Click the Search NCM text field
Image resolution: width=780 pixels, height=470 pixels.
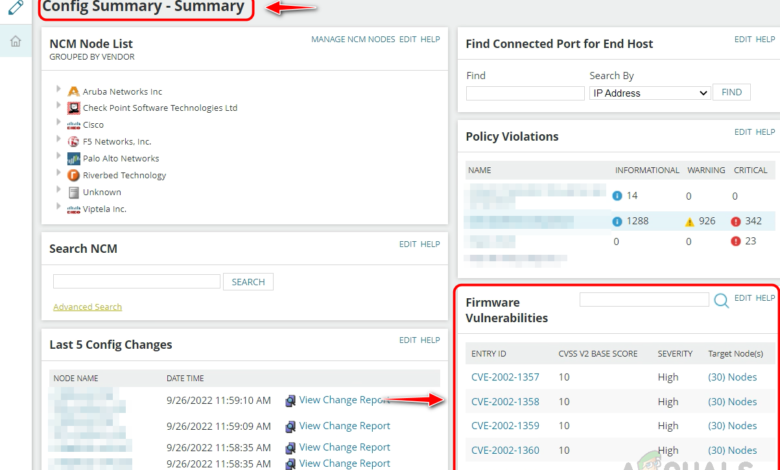136,282
